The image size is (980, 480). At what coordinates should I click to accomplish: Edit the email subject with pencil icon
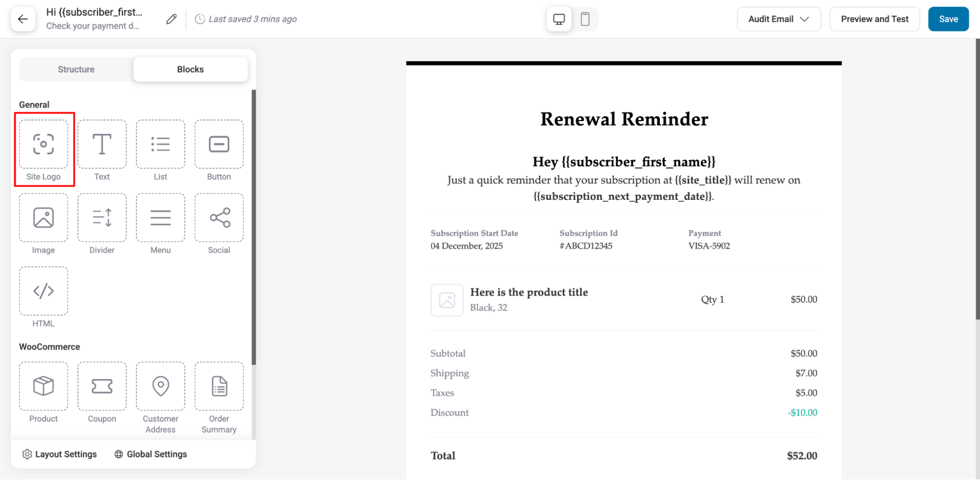(171, 19)
